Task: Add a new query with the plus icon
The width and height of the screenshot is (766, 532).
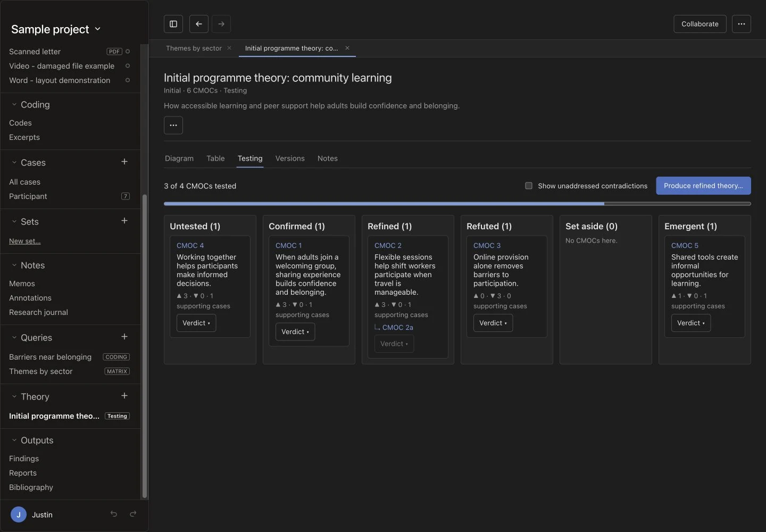Action: (x=124, y=337)
